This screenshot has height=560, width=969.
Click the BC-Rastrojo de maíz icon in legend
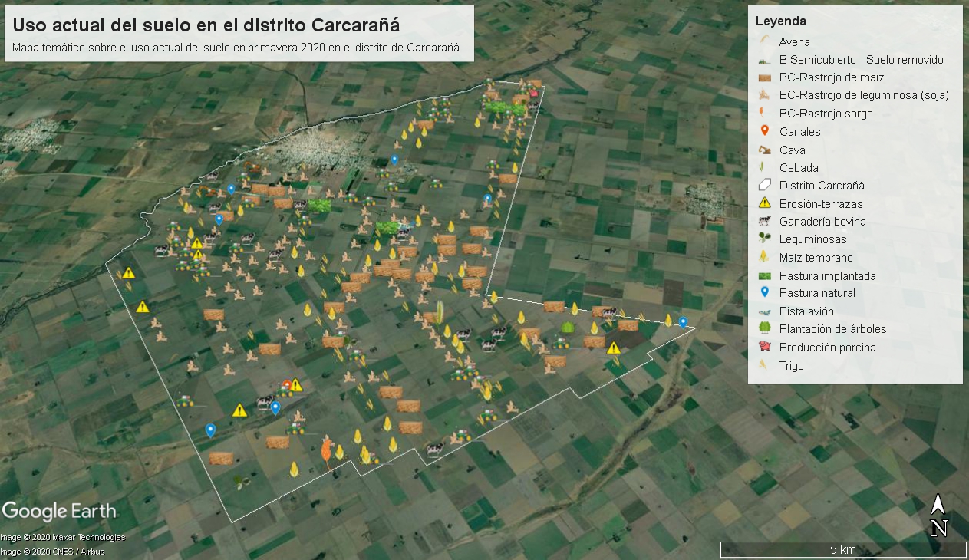pyautogui.click(x=764, y=77)
